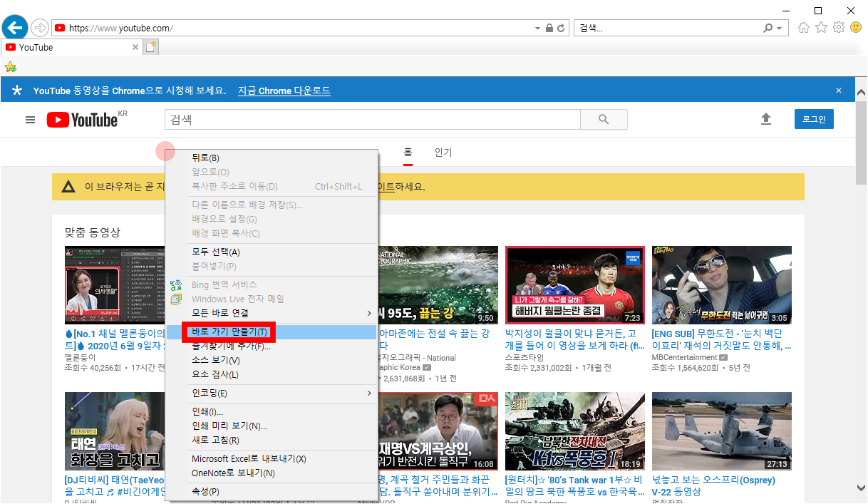Click the YouTube search magnifier button
Image resolution: width=868 pixels, height=504 pixels.
(x=604, y=120)
